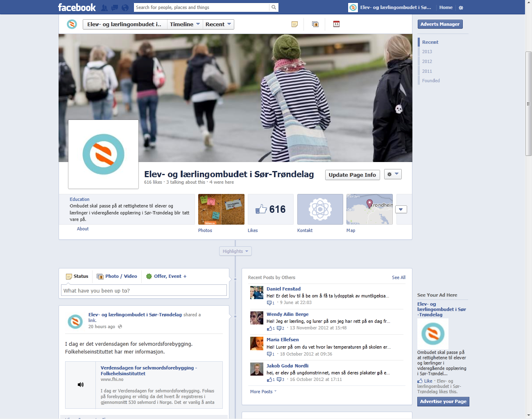Open the 616 Likes tile
Image resolution: width=532 pixels, height=419 pixels.
[271, 209]
